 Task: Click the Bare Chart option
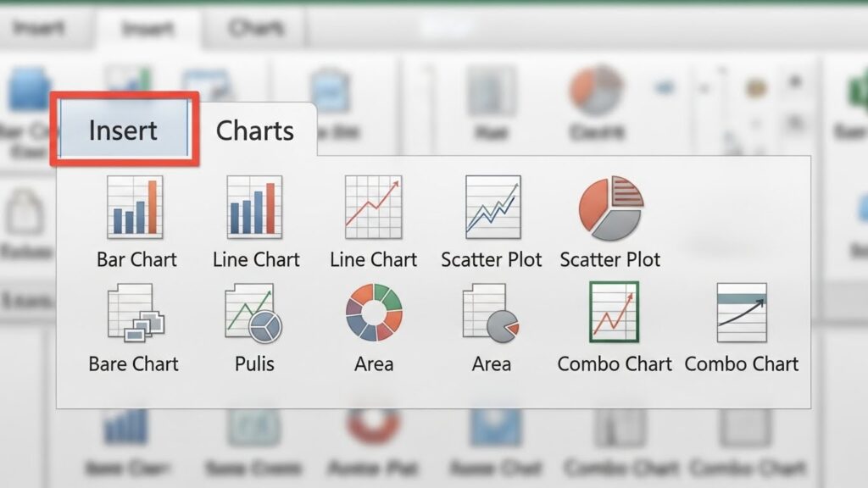coord(134,313)
